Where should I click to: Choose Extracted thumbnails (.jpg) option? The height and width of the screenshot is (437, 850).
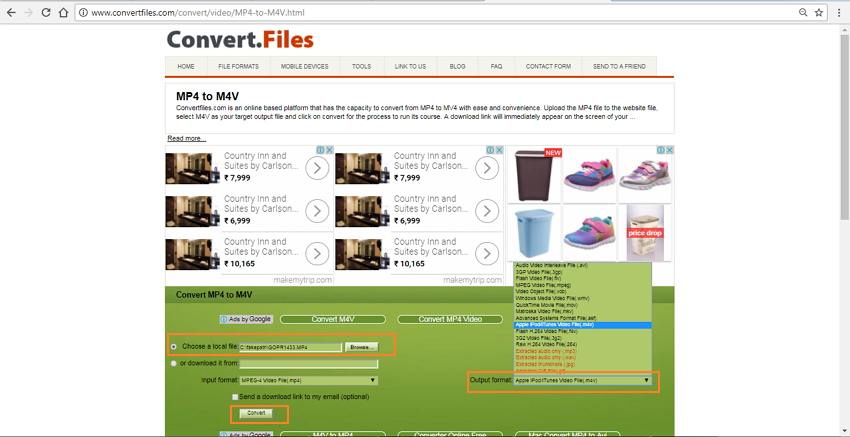tap(582, 364)
